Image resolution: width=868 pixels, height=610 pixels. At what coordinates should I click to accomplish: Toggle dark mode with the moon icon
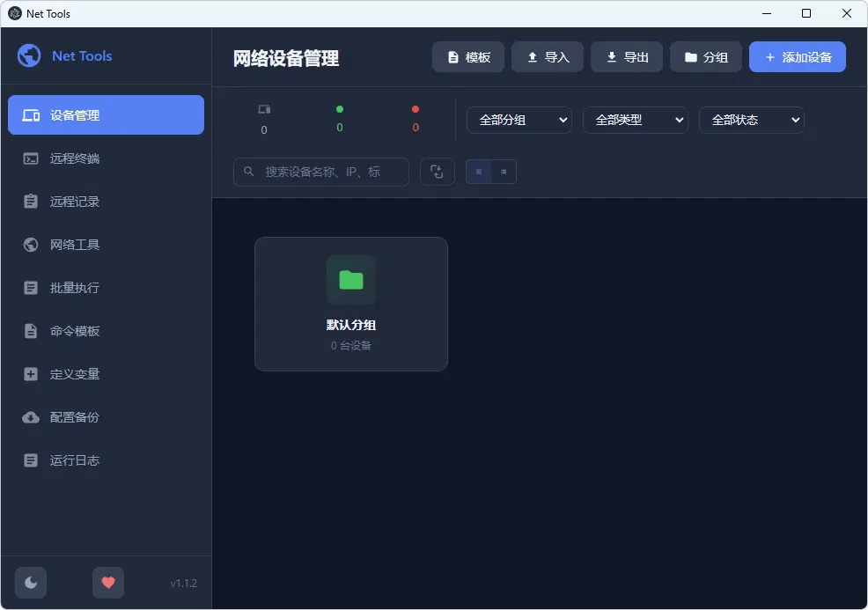point(31,582)
